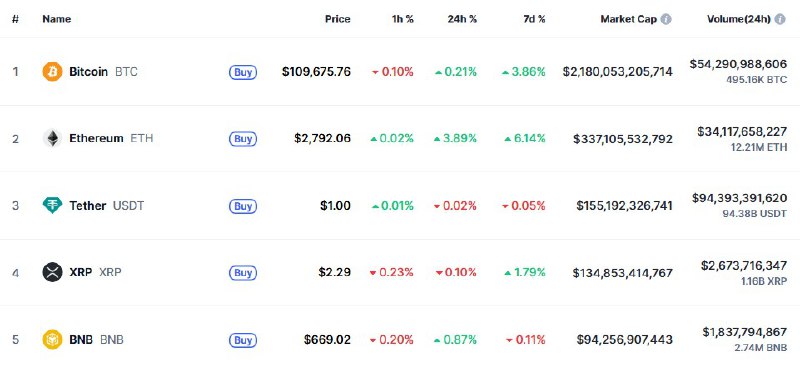The height and width of the screenshot is (372, 800).
Task: Sort by the 7d % column header
Action: pos(533,19)
